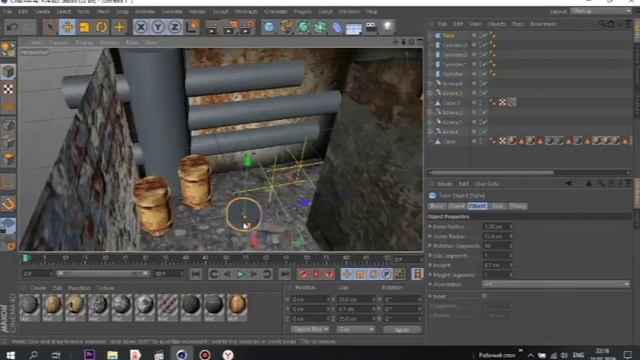The image size is (640, 360).
Task: Toggle the Z axis lock
Action: pos(175,27)
